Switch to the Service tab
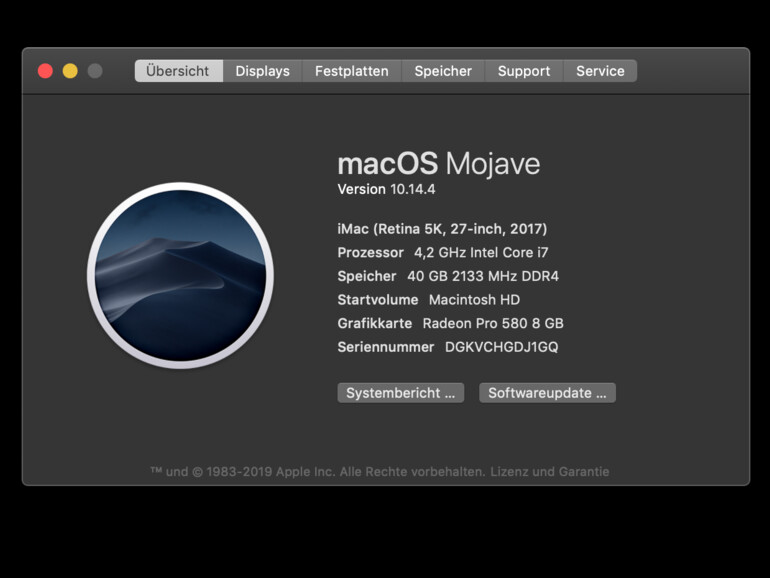The width and height of the screenshot is (770, 578). click(600, 71)
